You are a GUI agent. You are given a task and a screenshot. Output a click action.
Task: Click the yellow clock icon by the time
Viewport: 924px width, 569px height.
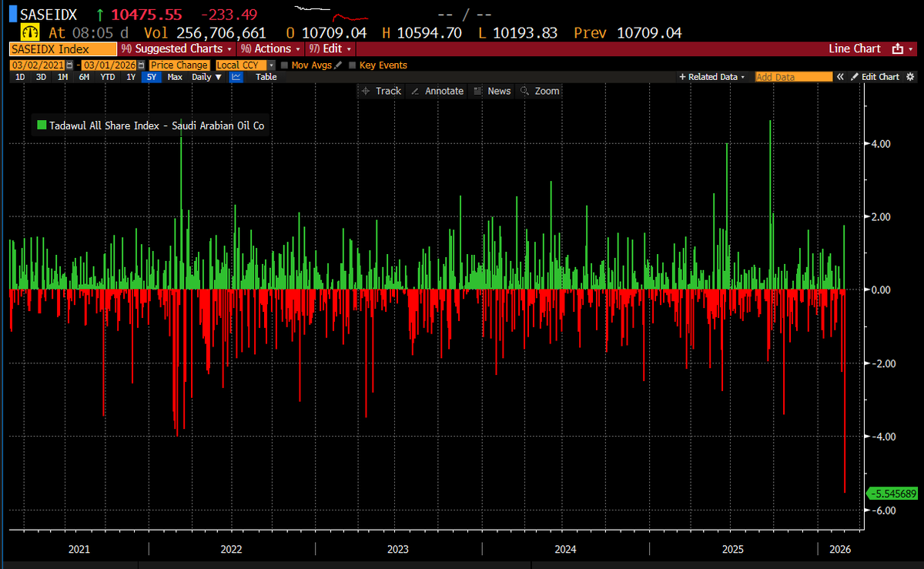[x=30, y=32]
